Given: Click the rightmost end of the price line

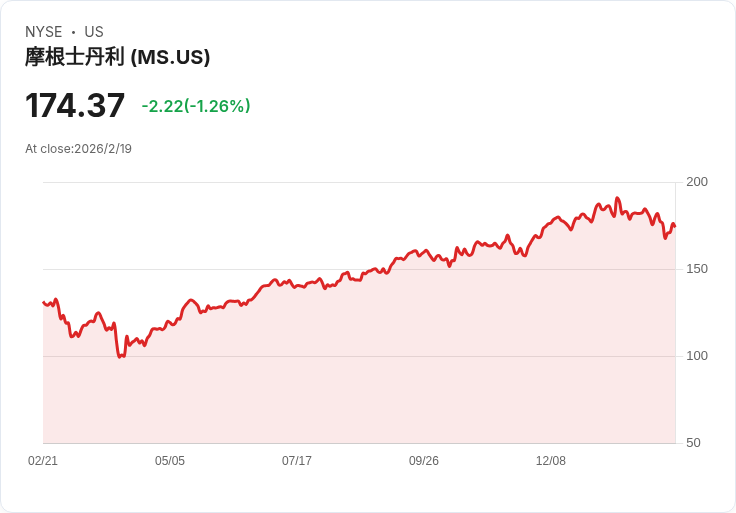Looking at the screenshot, I should pyautogui.click(x=675, y=227).
